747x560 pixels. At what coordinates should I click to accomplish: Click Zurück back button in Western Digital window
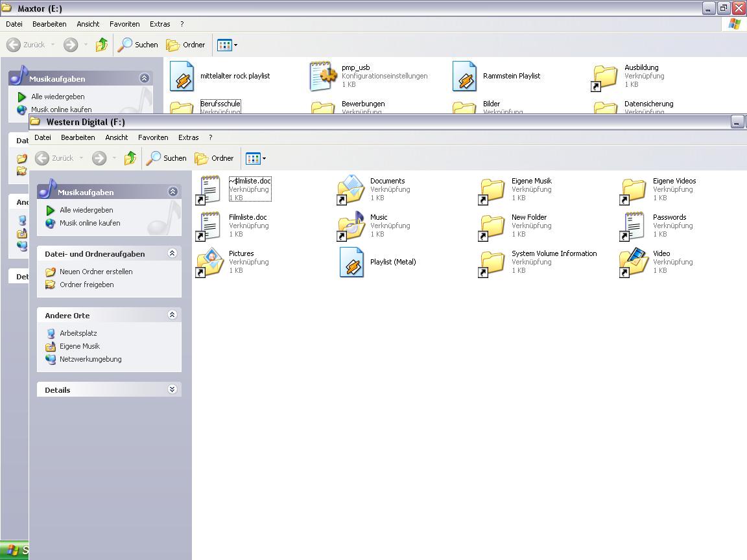coord(54,158)
